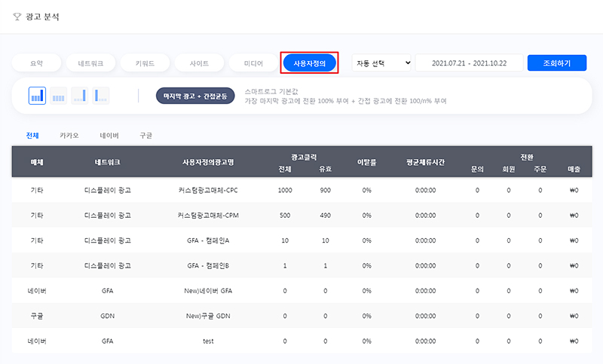603x364 pixels.
Task: Go to the 키워드 tab
Action: point(145,63)
